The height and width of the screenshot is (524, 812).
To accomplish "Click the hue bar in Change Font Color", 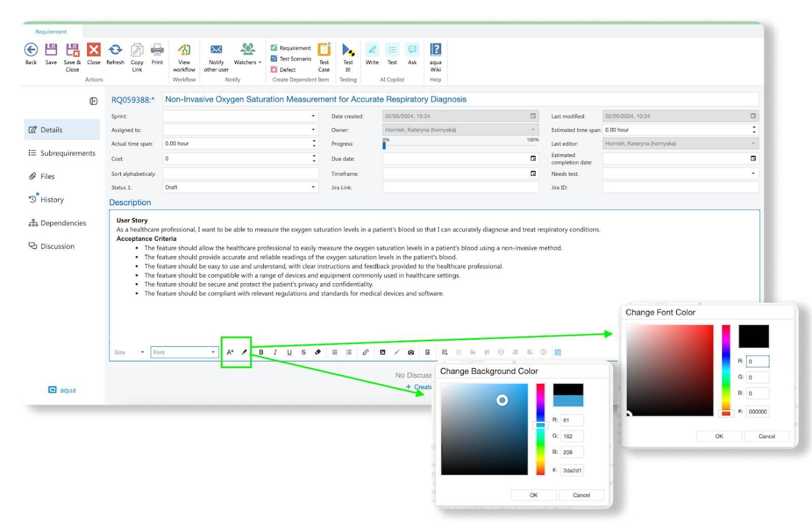I will (x=726, y=370).
